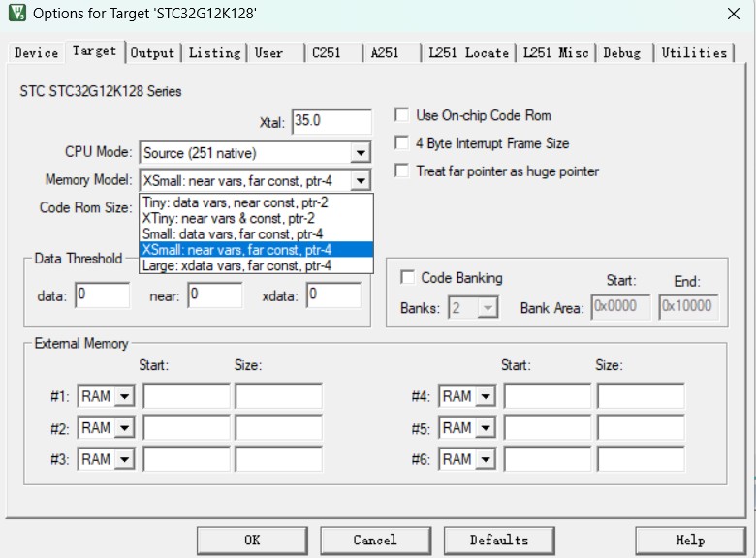This screenshot has height=558, width=756.
Task: Click the near threshold input field
Action: (215, 294)
